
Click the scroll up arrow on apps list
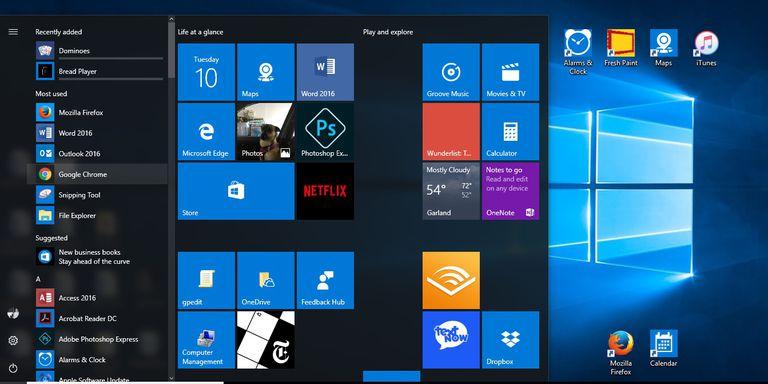pos(171,19)
